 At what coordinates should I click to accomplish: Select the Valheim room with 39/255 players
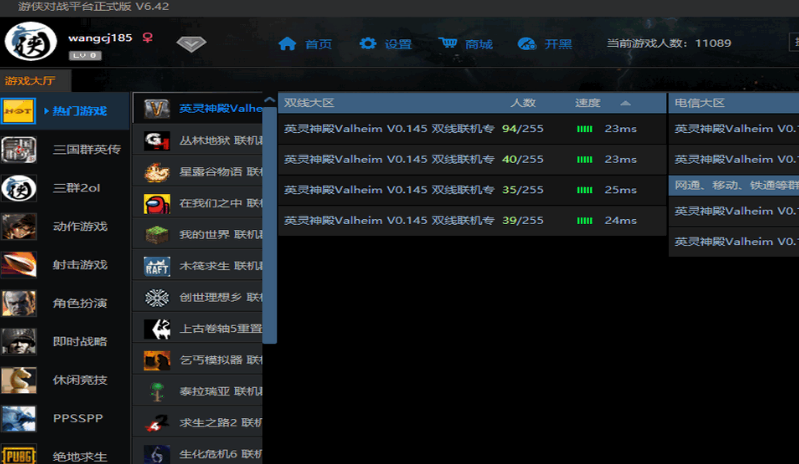tap(472, 221)
